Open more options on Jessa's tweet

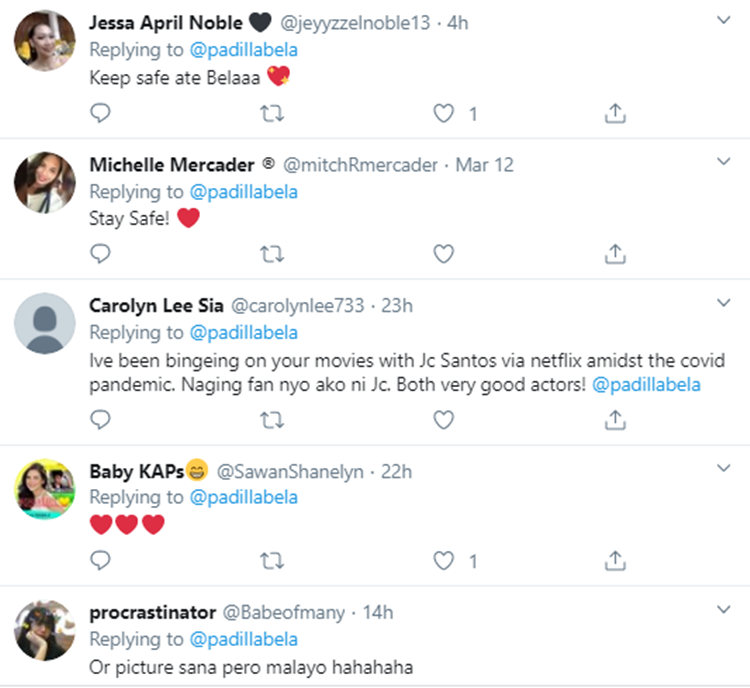[x=724, y=20]
